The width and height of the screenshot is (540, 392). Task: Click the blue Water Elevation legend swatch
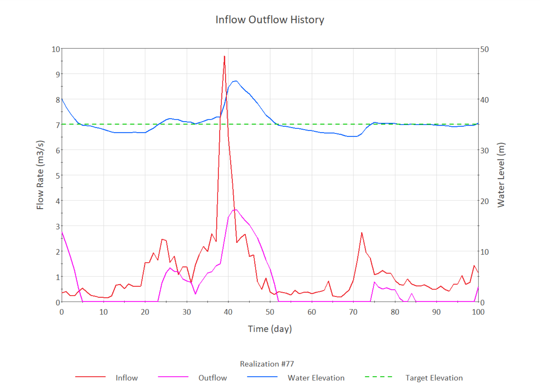[x=262, y=377]
